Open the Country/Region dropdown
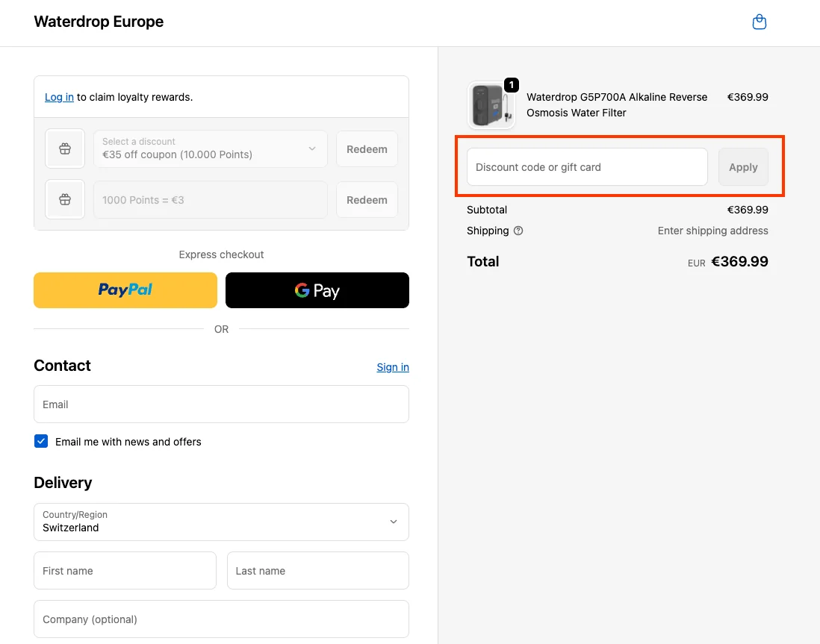This screenshot has height=644, width=820. point(221,522)
